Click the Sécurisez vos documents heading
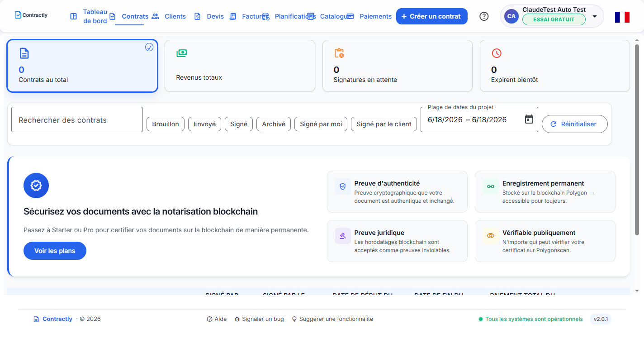The height and width of the screenshot is (339, 644). 141,211
